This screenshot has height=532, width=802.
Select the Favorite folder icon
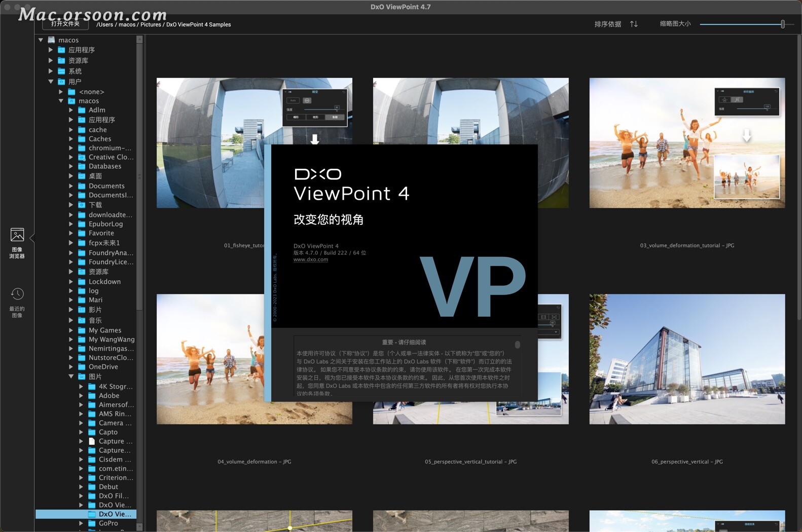(82, 233)
